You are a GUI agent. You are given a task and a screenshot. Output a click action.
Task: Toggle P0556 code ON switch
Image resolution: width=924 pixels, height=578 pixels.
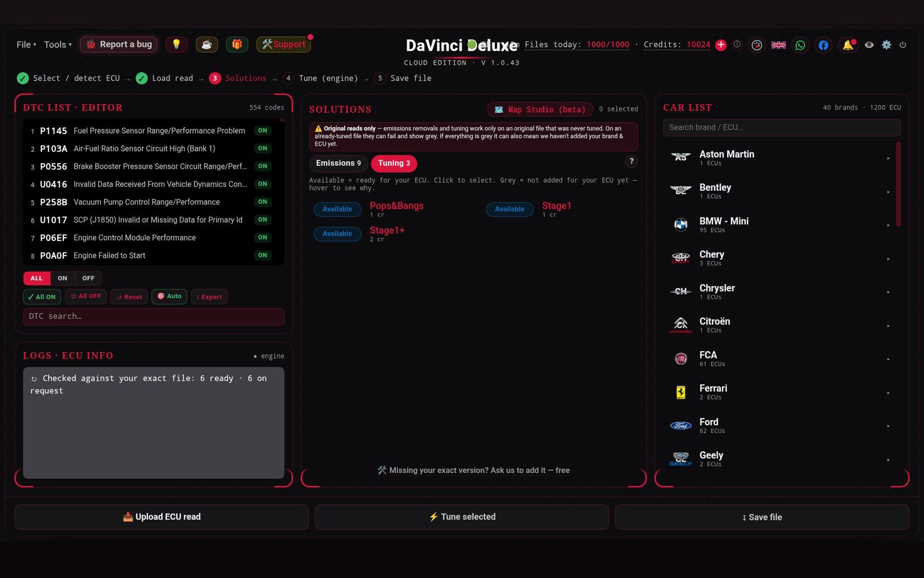click(x=263, y=166)
